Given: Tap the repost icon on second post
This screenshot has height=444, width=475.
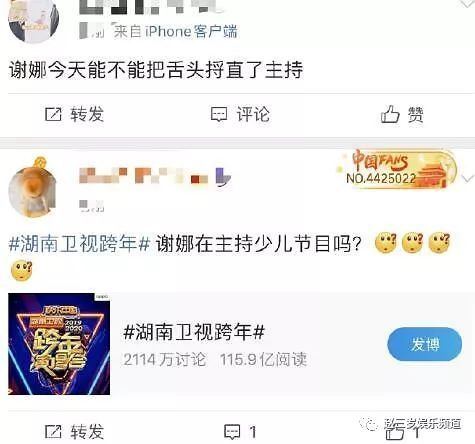Looking at the screenshot, I should [x=53, y=432].
